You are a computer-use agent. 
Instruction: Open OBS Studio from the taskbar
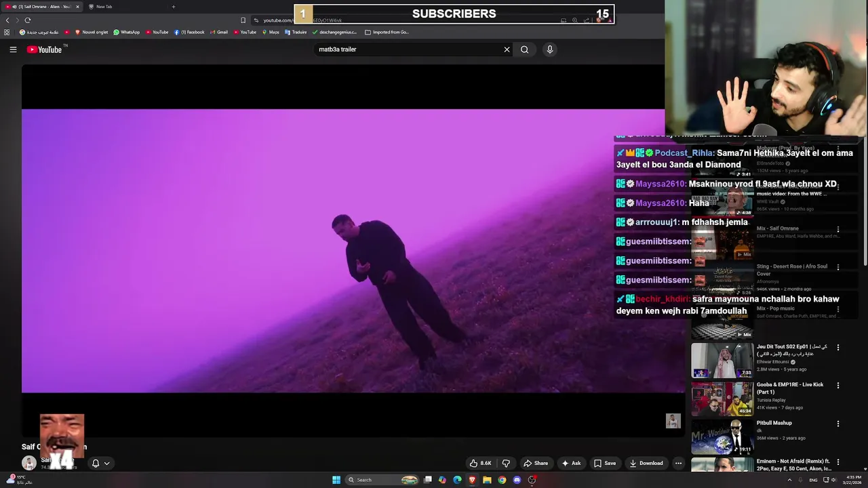[532, 480]
